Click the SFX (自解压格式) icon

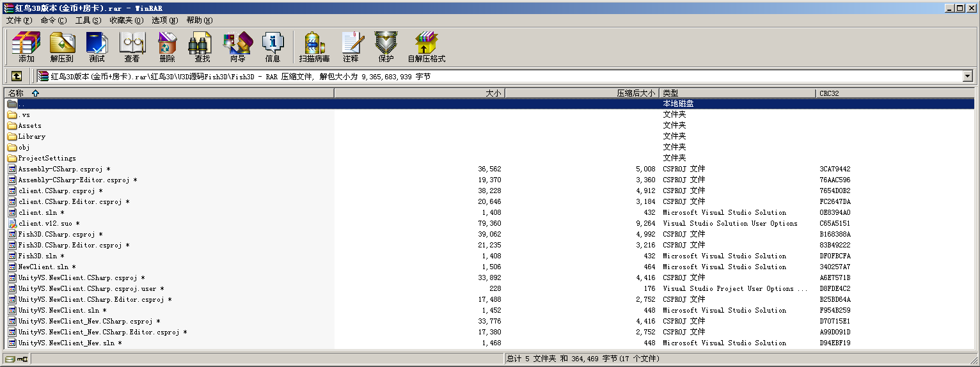[x=426, y=47]
